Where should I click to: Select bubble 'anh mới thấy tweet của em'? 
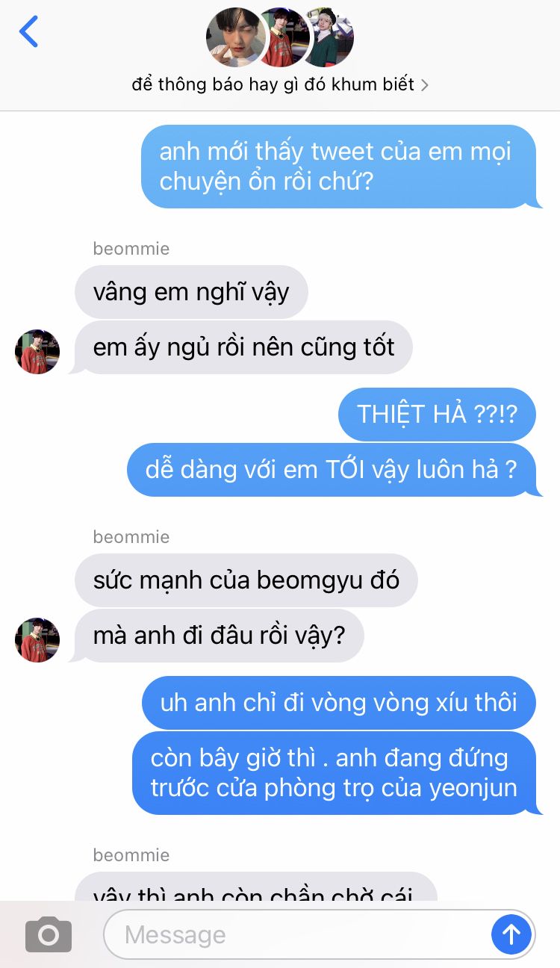[x=340, y=166]
